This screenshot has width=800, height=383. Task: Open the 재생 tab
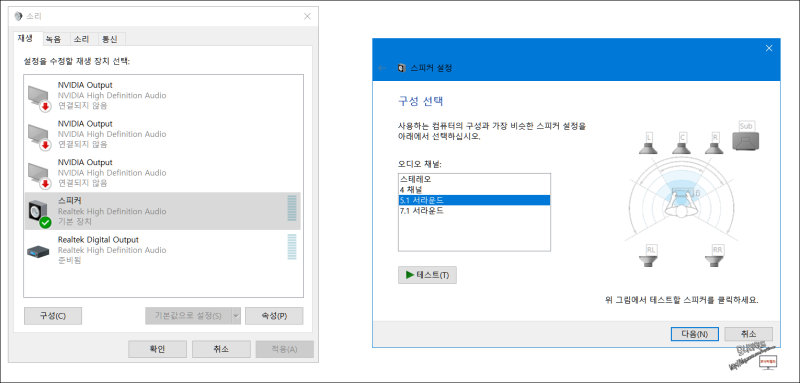point(26,38)
